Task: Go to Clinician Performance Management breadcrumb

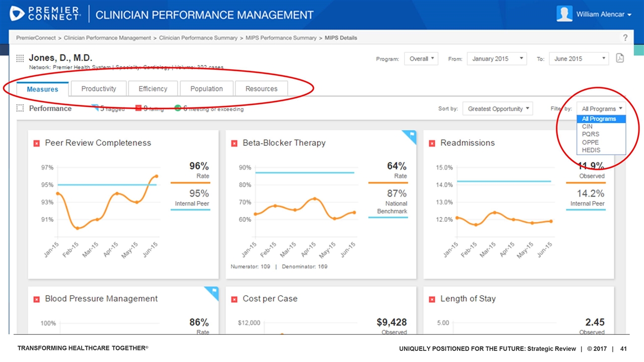Action: pos(108,38)
